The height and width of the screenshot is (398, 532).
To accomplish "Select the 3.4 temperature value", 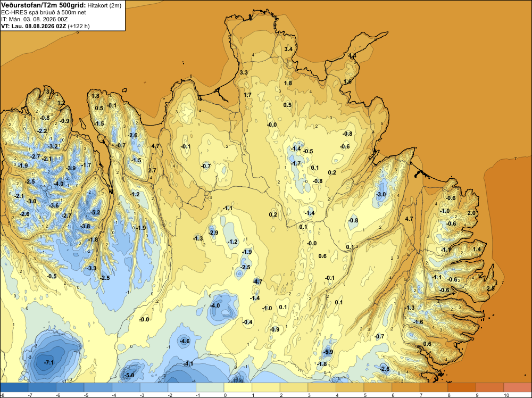I will [288, 49].
